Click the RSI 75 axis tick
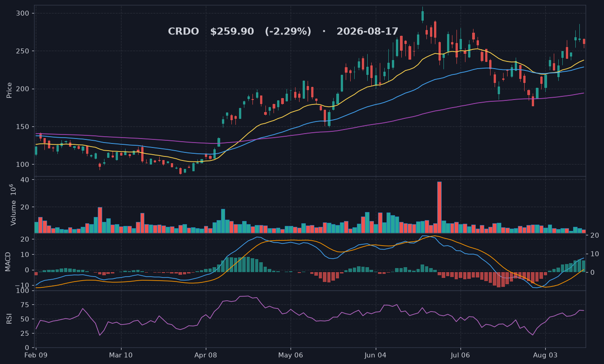604x364 pixels. 25,305
